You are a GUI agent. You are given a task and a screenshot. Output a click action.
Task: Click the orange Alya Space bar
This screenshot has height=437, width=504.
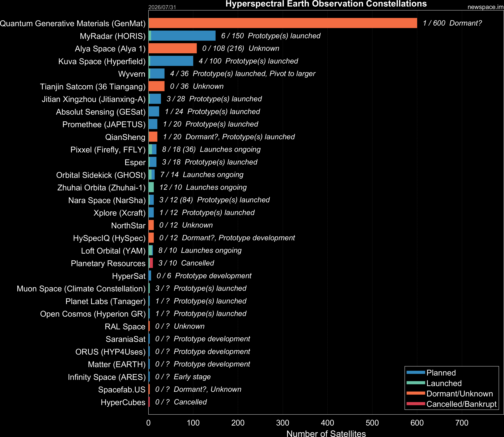(x=173, y=48)
